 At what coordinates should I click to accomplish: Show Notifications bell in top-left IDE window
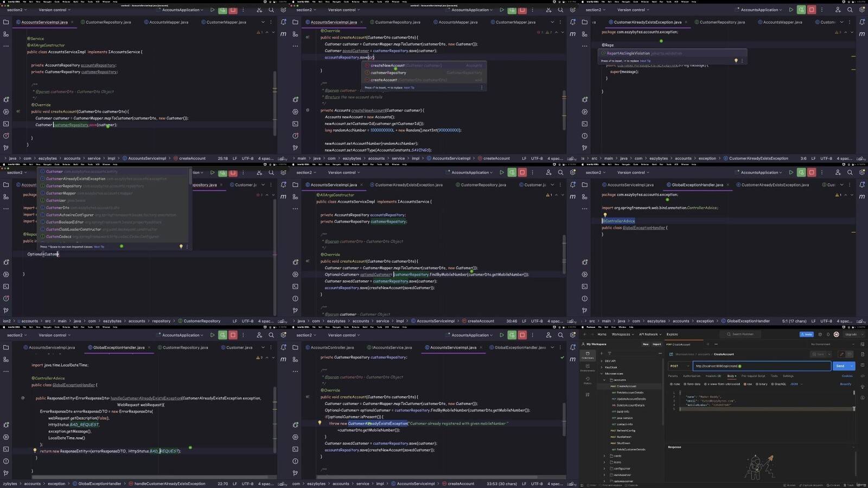283,22
